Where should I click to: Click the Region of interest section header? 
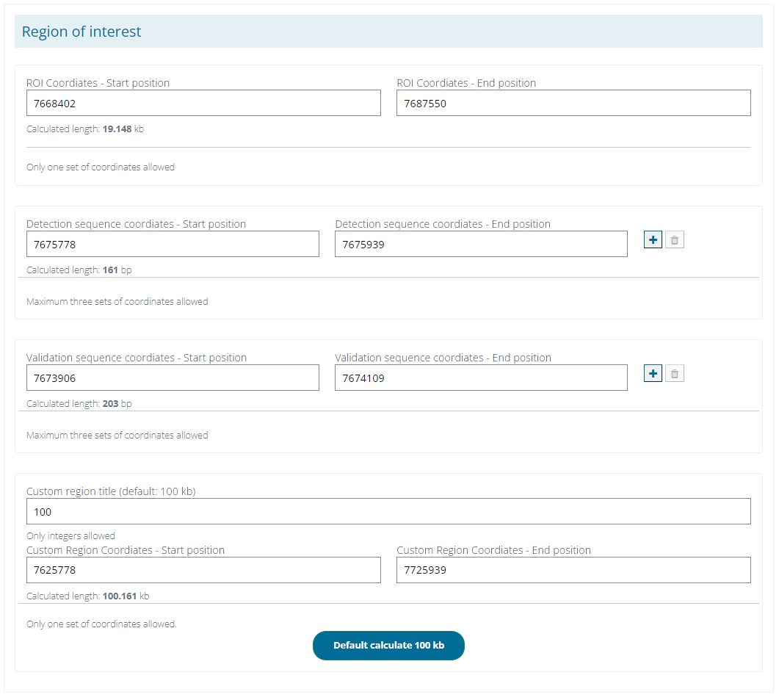(x=82, y=32)
